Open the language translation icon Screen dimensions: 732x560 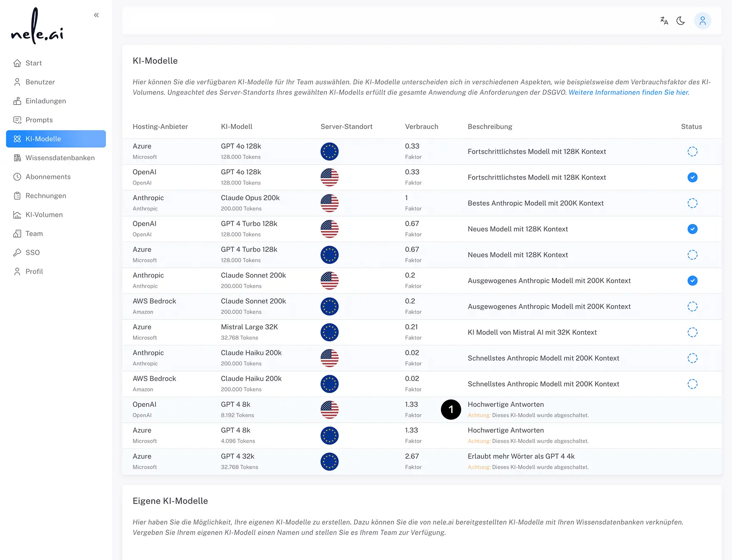pyautogui.click(x=664, y=21)
